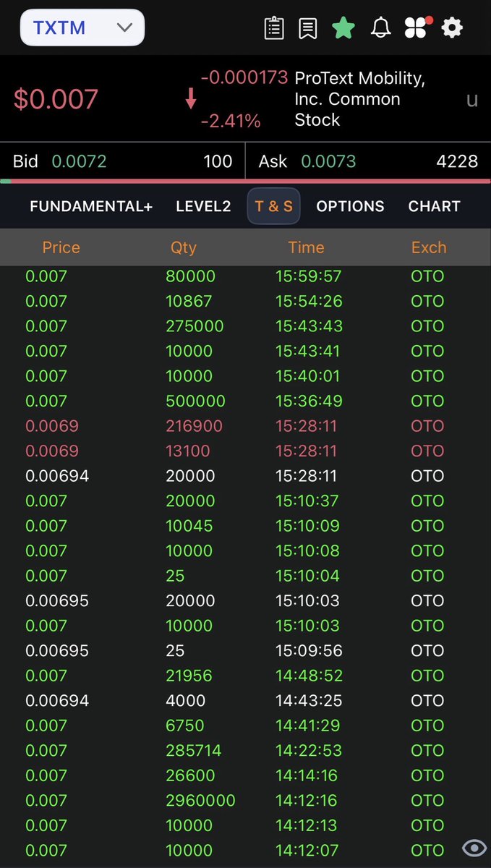The width and height of the screenshot is (491, 868).
Task: Select the trade at 14:12:13
Action: [x=245, y=825]
